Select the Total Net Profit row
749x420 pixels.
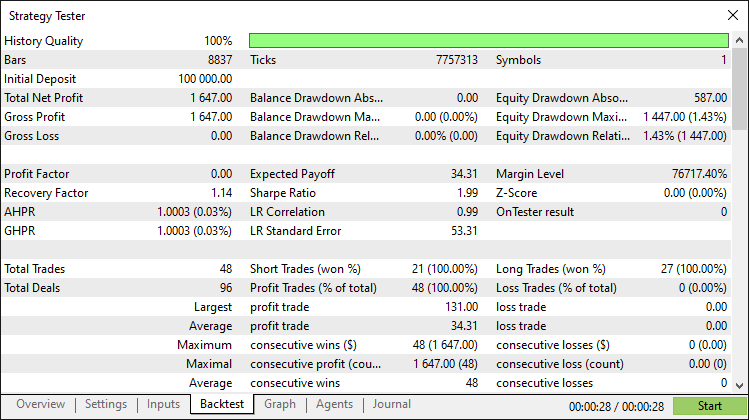366,98
